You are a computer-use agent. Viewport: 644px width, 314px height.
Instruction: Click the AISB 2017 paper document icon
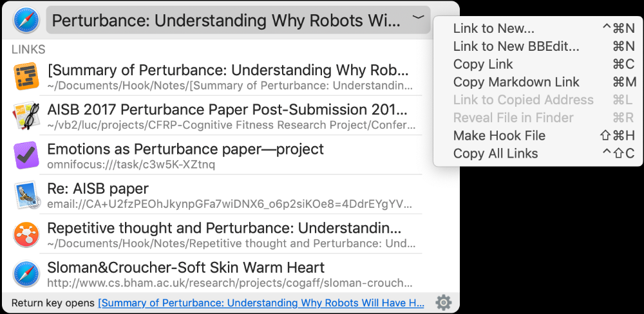point(26,116)
